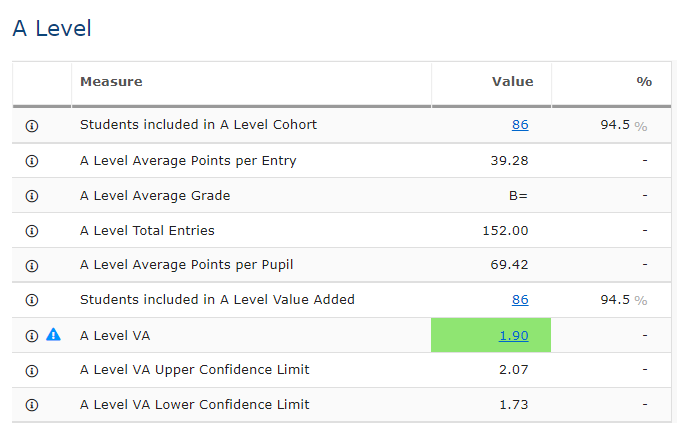This screenshot has height=438, width=677.
Task: Open info icon for A Level Value Added students
Action: [x=31, y=300]
